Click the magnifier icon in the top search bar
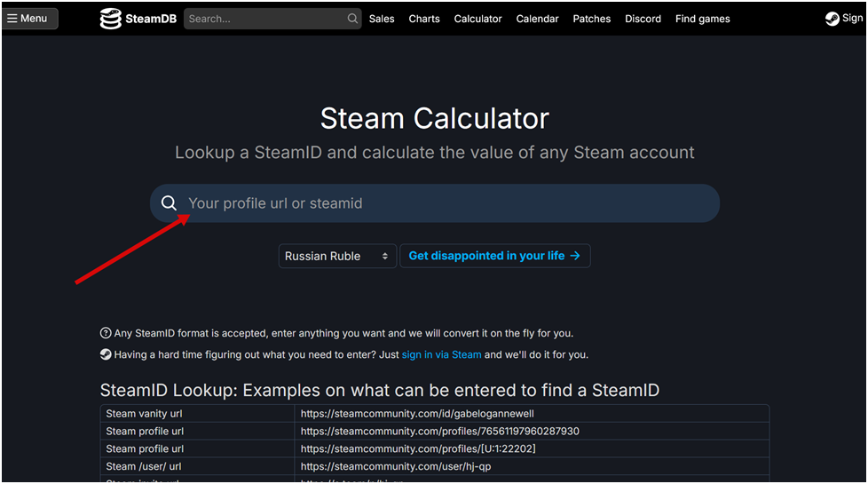 point(352,19)
